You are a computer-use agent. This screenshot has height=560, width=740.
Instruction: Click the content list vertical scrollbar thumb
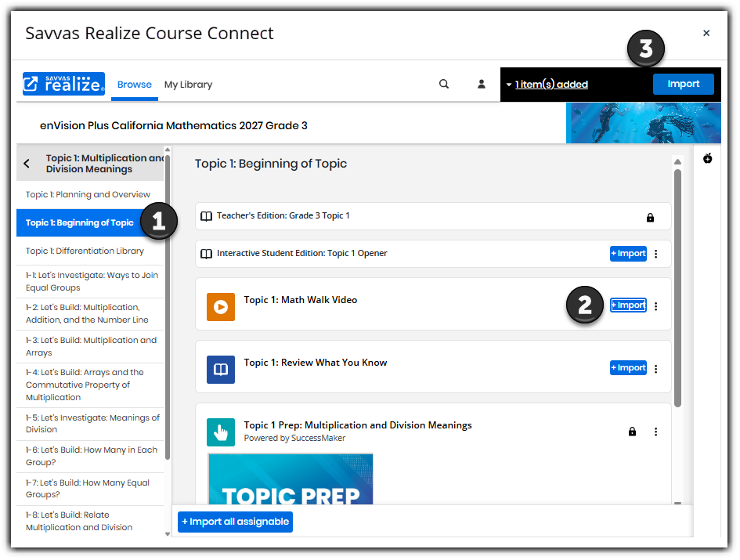coord(677,288)
